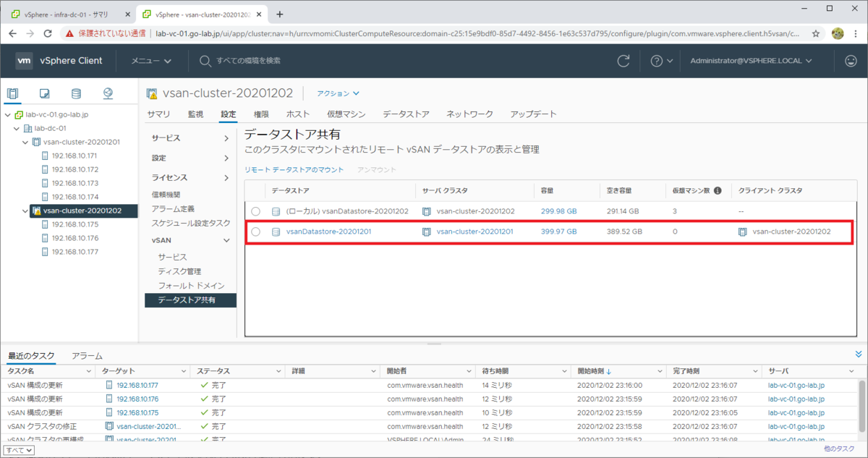Collapse the vsan-cluster-20201202 tree node
Image resolution: width=868 pixels, height=458 pixels.
click(x=25, y=211)
